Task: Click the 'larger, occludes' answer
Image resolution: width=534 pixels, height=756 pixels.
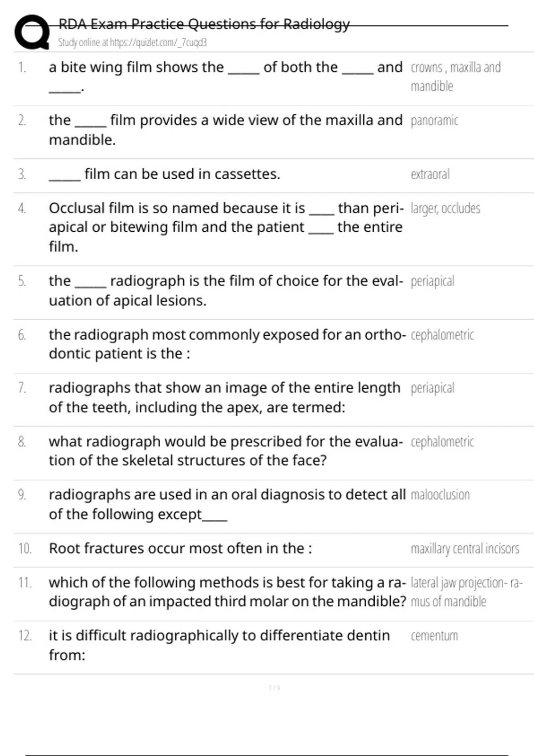Action: (x=445, y=208)
